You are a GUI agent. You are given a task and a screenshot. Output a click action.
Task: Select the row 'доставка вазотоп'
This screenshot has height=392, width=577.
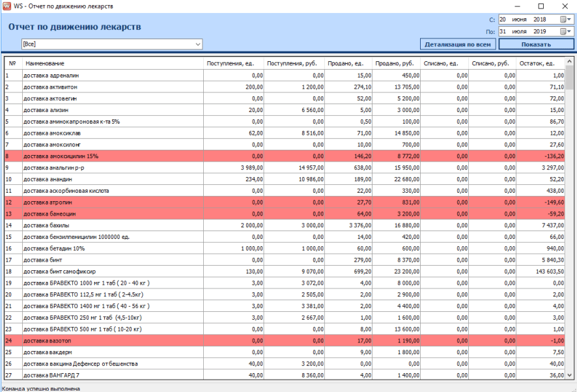[x=46, y=341]
